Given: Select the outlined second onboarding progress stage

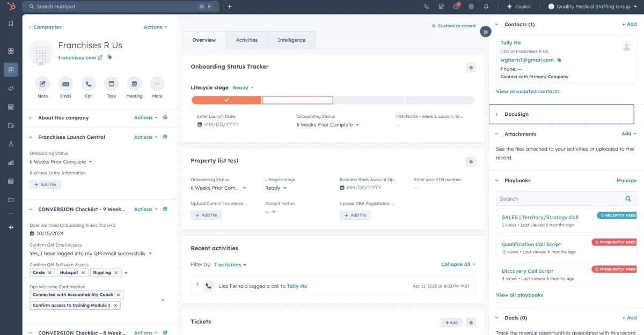Looking at the screenshot, I should [x=298, y=100].
